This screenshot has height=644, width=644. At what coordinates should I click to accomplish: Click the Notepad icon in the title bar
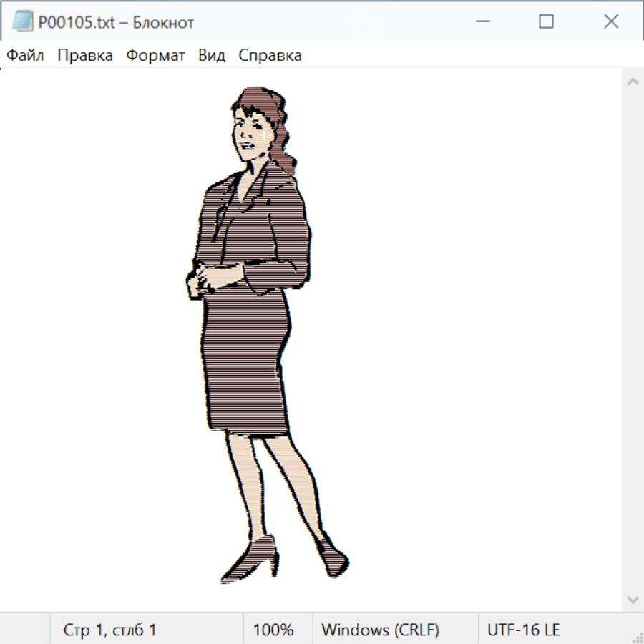[22, 22]
